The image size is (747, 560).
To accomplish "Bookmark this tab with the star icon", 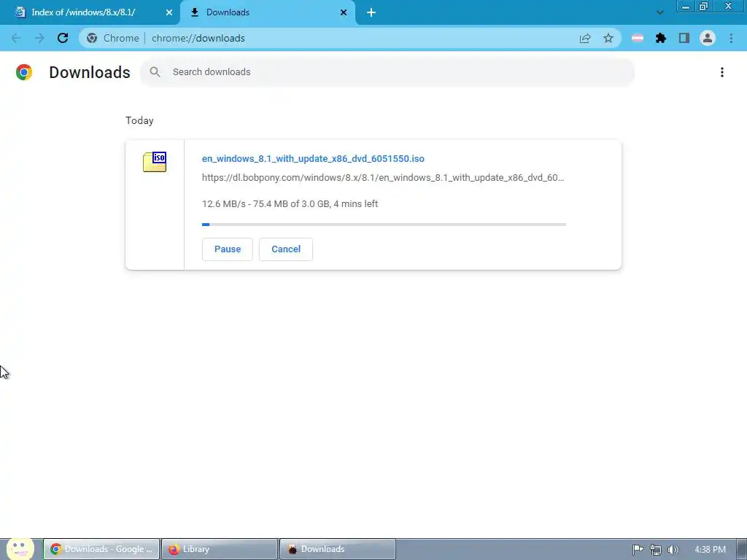I will click(x=608, y=38).
